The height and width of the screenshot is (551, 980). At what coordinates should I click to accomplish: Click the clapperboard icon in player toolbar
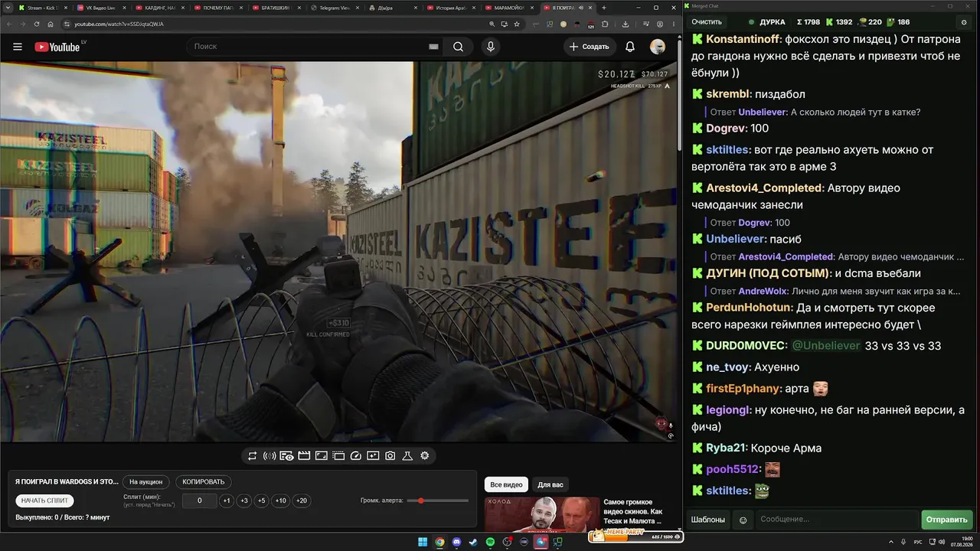coord(304,456)
